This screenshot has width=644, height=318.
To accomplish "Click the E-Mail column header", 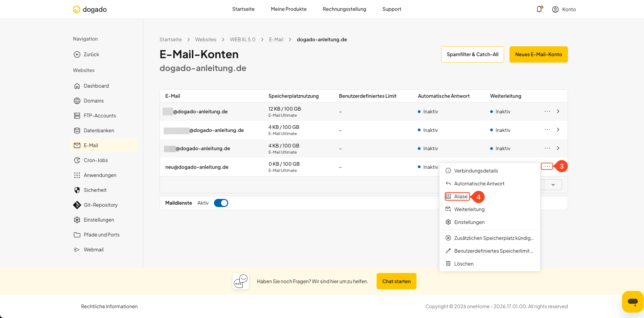I will pyautogui.click(x=172, y=96).
